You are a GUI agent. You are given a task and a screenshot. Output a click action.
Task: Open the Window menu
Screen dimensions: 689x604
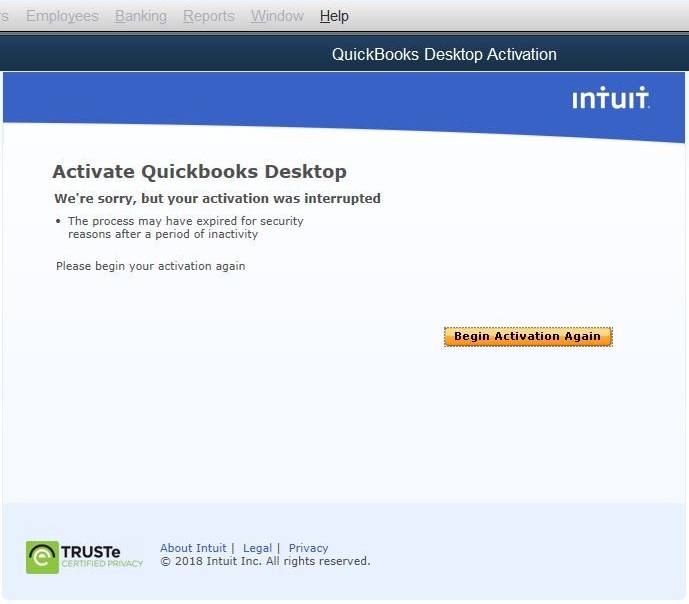tap(277, 16)
